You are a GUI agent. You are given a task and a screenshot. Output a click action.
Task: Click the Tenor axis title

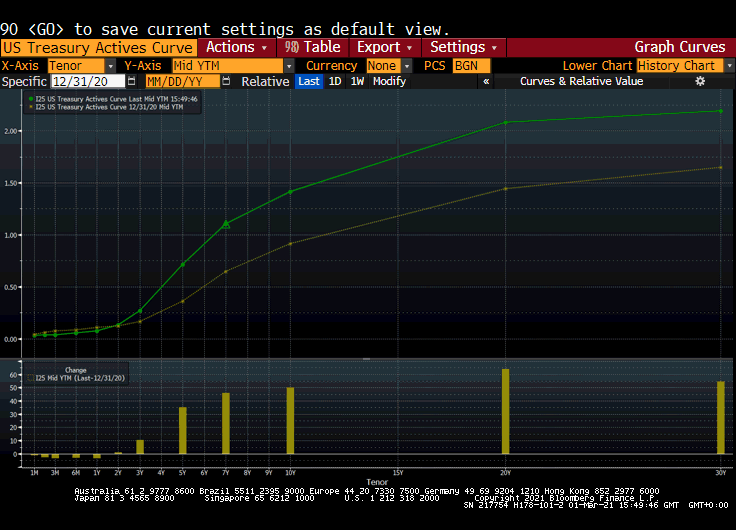pos(377,482)
